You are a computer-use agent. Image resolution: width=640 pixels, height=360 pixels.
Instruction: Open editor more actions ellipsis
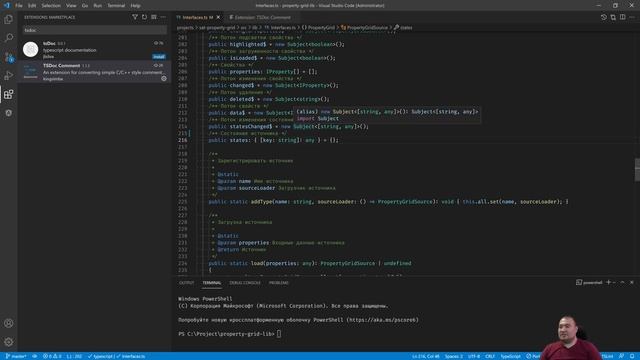coord(632,17)
